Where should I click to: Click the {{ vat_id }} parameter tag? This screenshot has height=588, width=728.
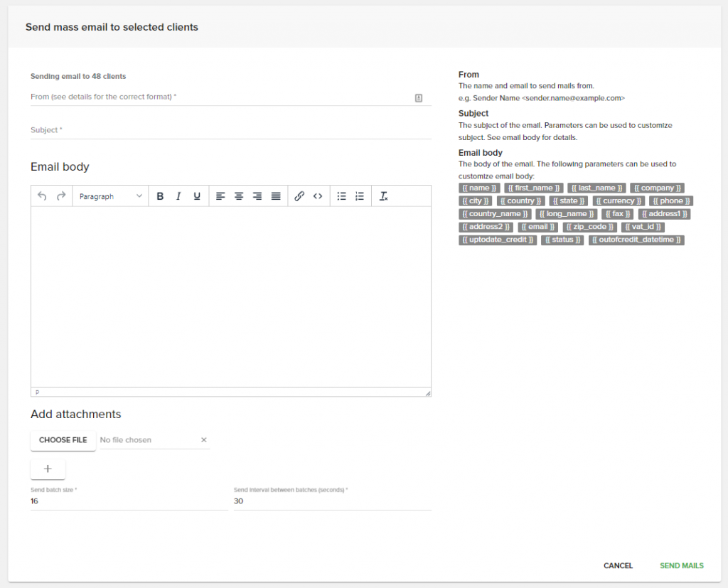coord(643,227)
